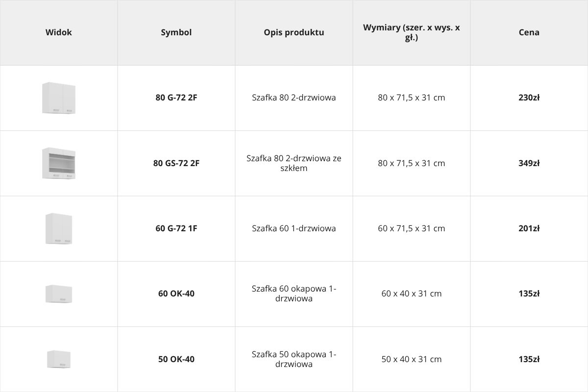Click the Cena column header
This screenshot has width=588, height=392.
(x=529, y=32)
